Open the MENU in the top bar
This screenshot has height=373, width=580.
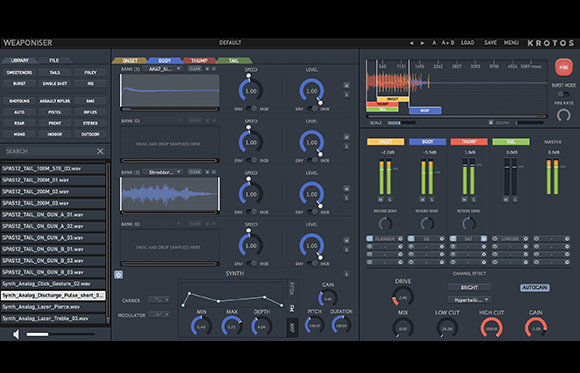[511, 43]
